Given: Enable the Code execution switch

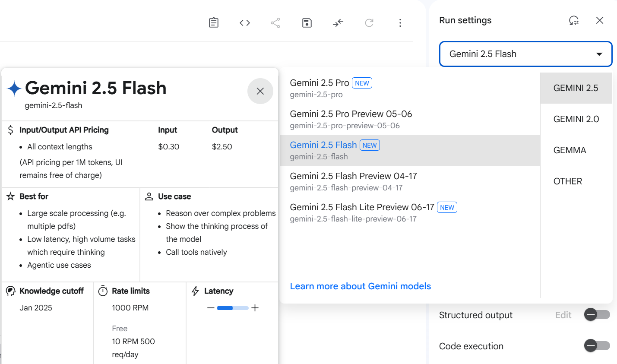Looking at the screenshot, I should coord(597,345).
